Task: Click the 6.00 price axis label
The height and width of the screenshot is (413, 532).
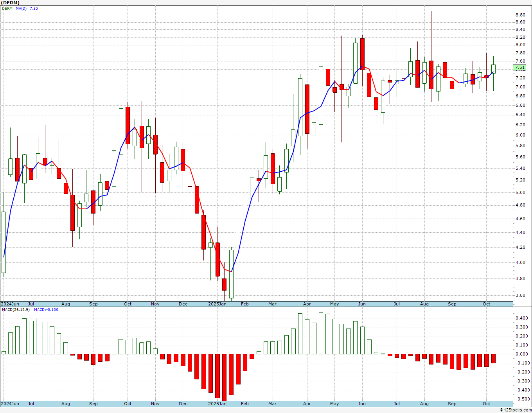Action: 520,135
